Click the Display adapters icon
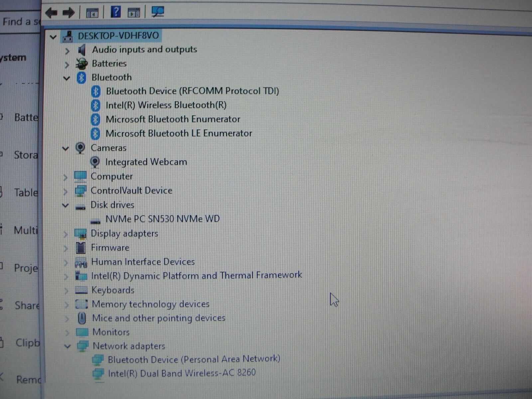 [x=80, y=234]
